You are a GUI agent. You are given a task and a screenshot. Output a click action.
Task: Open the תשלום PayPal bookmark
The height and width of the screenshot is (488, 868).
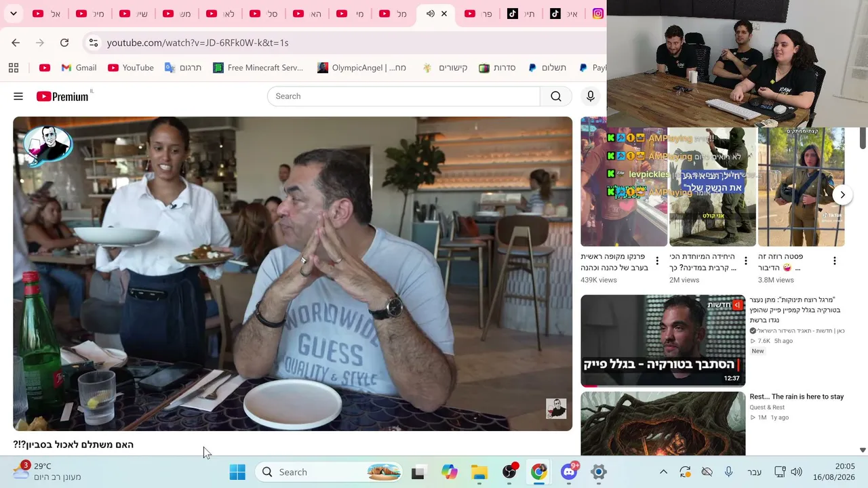click(547, 68)
